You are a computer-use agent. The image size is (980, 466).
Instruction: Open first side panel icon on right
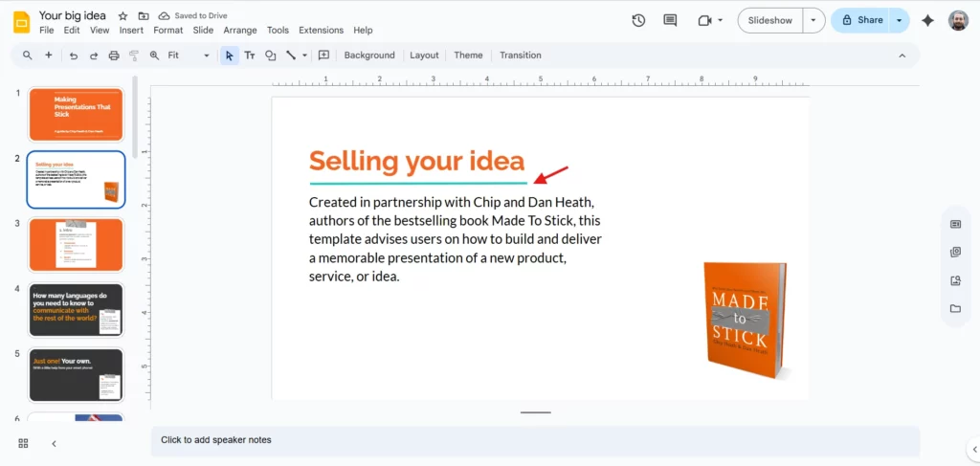955,224
